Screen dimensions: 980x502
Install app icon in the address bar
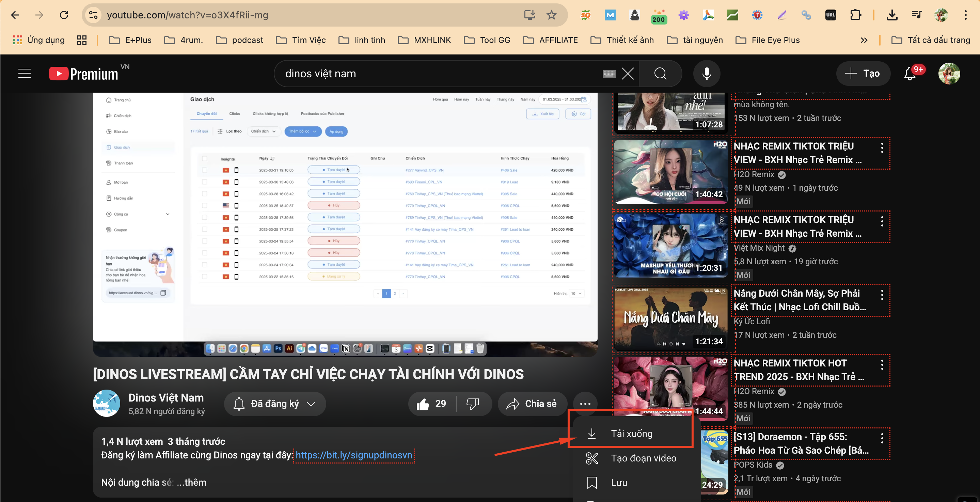[x=529, y=15]
